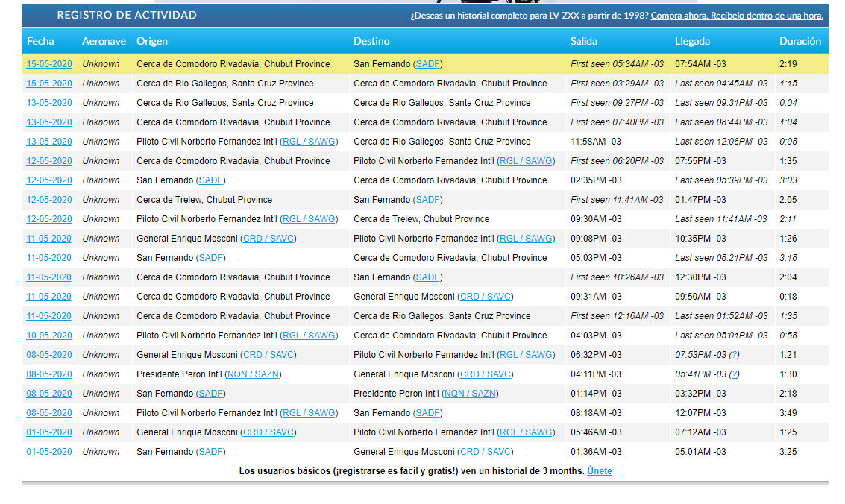Screen dimensions: 845x504
Task: Click the 'Aeronave' column header
Action: tap(104, 41)
